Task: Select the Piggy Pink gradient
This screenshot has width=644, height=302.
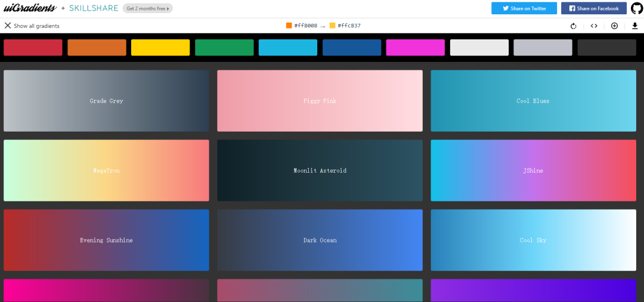Action: click(320, 101)
